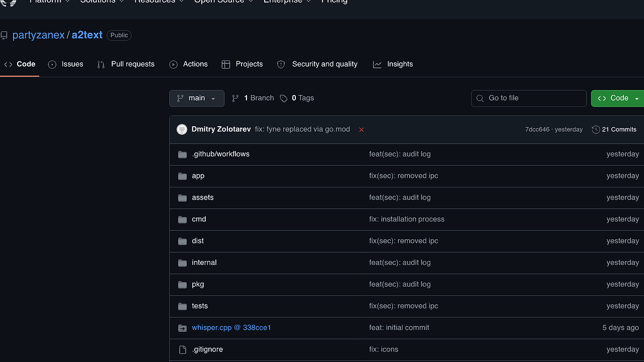Switch to the Code tab
The image size is (644, 362).
(x=20, y=64)
